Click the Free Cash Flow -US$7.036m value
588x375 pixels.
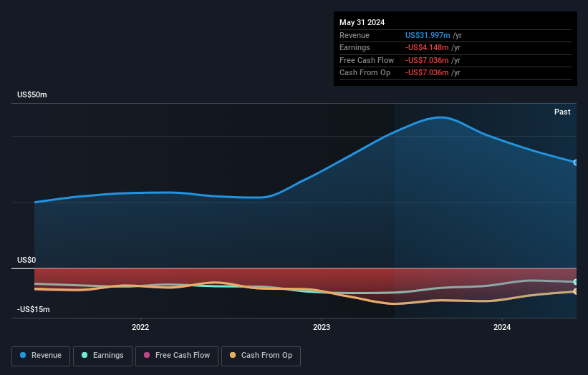coord(427,60)
